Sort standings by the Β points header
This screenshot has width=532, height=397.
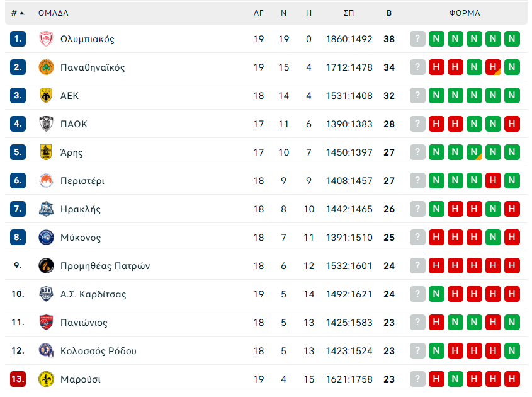point(389,13)
